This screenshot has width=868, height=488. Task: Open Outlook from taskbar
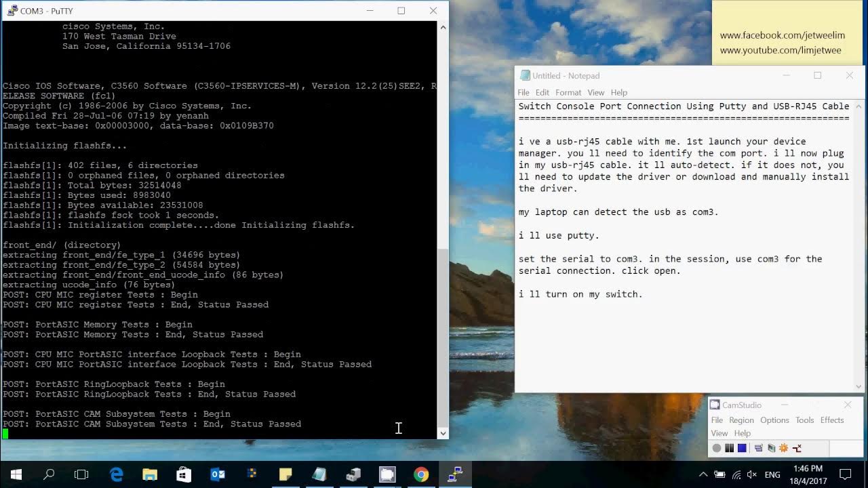click(218, 474)
